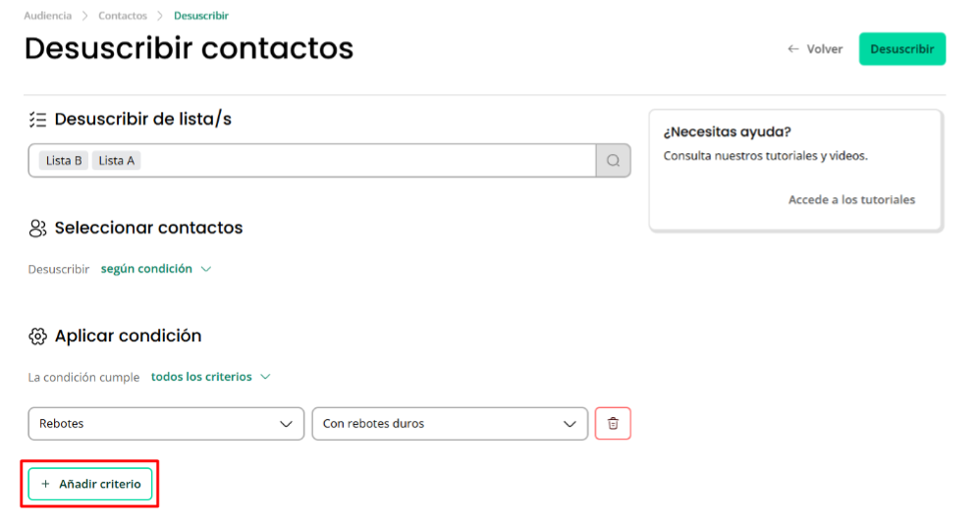Click the contacts icon beside Seleccionar contactos
The width and height of the screenshot is (980, 521).
pos(37,228)
